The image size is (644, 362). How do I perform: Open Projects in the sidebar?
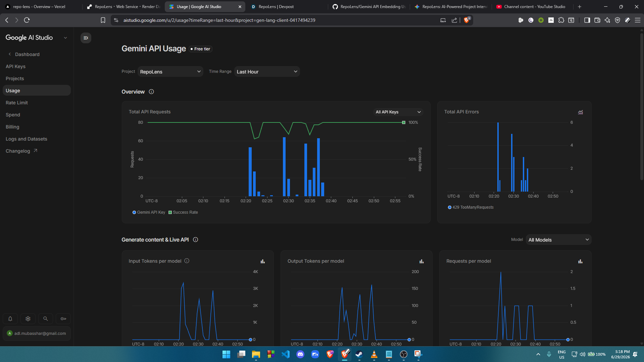pos(37,79)
